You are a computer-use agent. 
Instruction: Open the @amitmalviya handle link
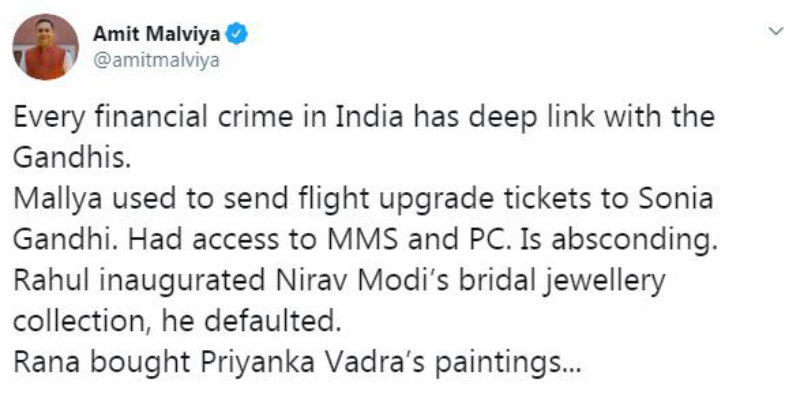click(x=156, y=60)
